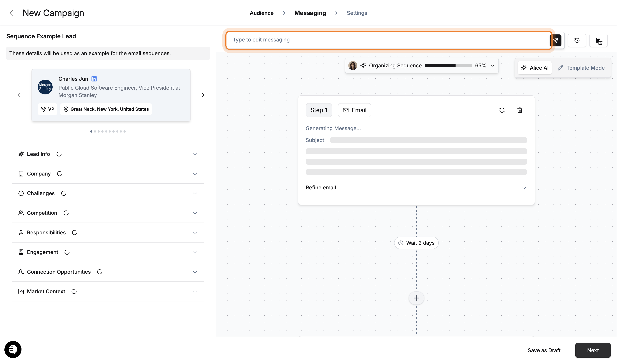Expand the Competition section
Screen dimensions: 617x364
point(195,213)
